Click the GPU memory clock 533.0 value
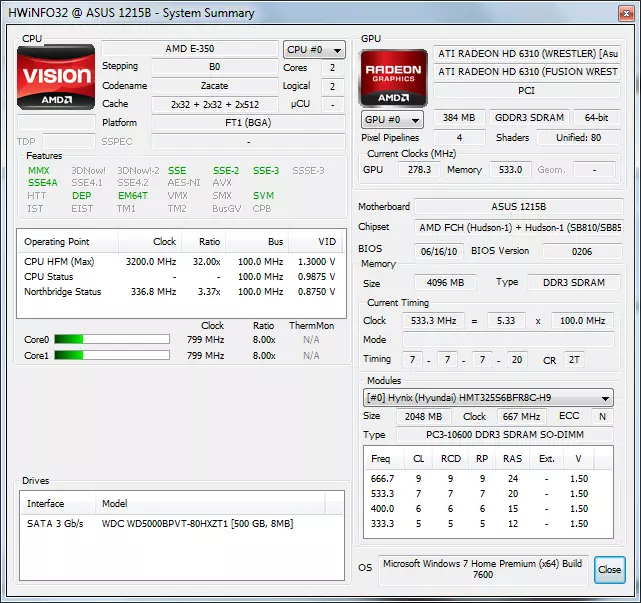 point(510,170)
